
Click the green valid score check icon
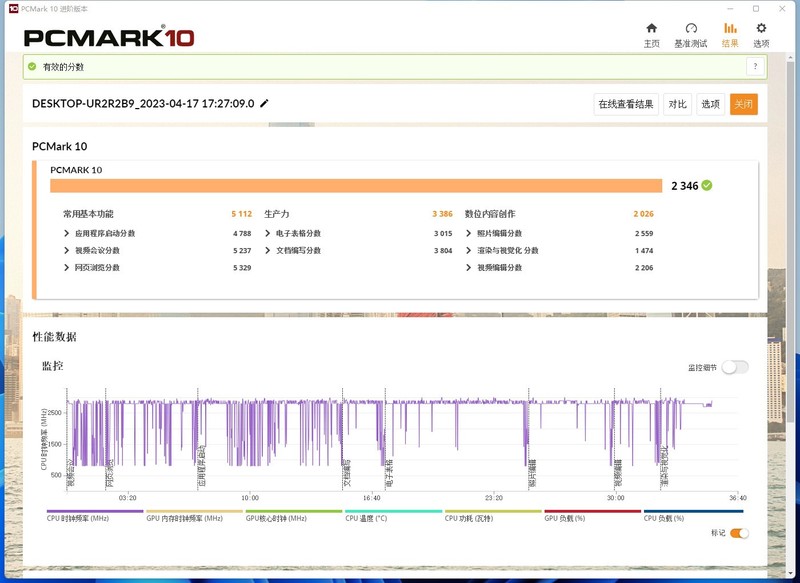click(32, 66)
